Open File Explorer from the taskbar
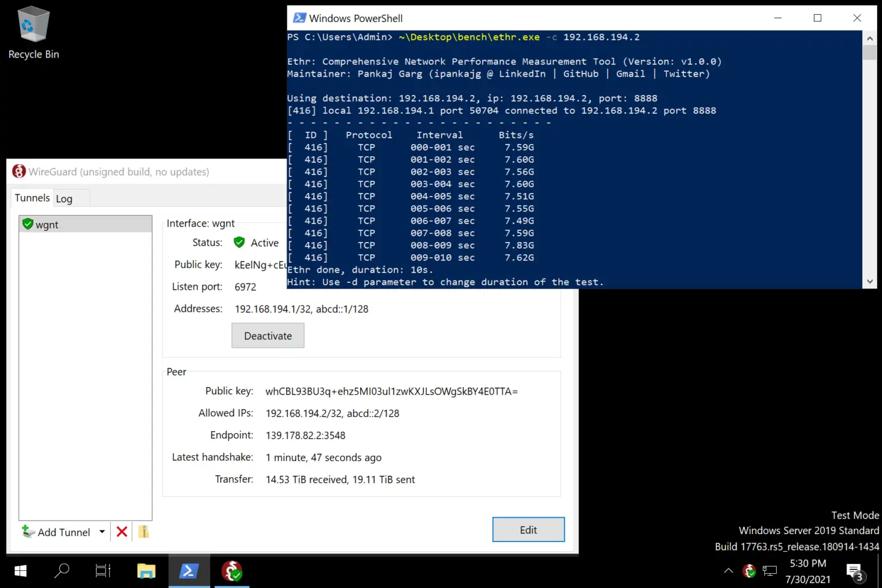Viewport: 882px width, 588px height. pos(146,571)
